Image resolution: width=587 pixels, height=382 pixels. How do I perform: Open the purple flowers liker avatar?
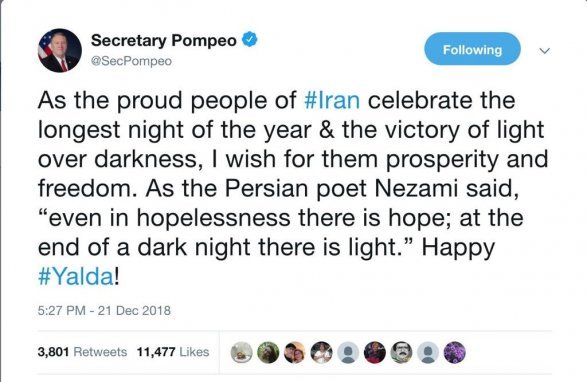(454, 352)
